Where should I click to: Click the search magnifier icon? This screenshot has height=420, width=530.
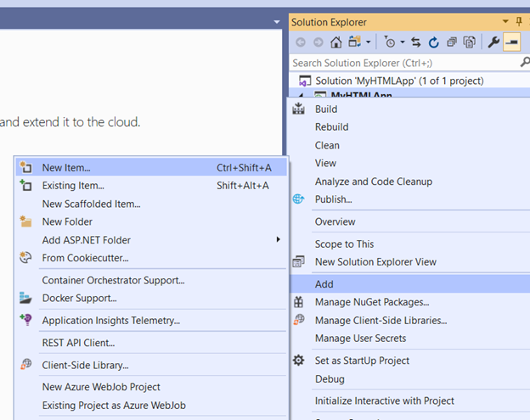pos(525,62)
